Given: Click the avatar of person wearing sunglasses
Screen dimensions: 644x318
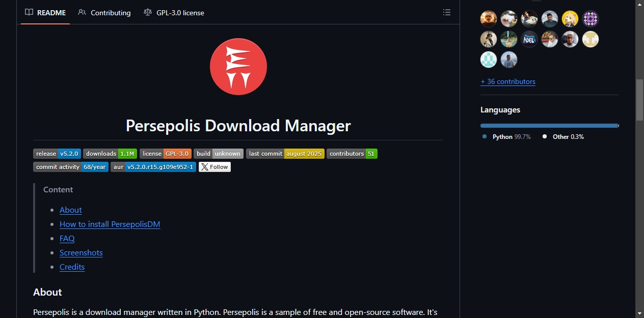Looking at the screenshot, I should pyautogui.click(x=550, y=39).
